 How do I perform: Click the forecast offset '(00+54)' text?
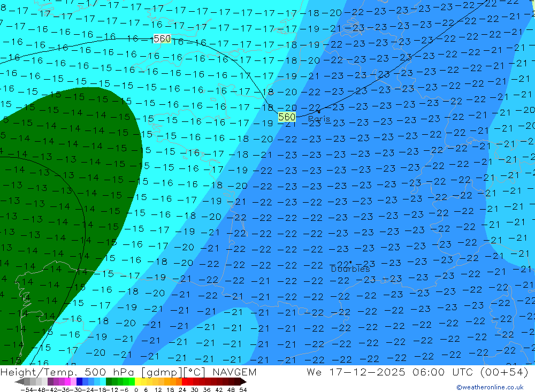tap(504, 372)
